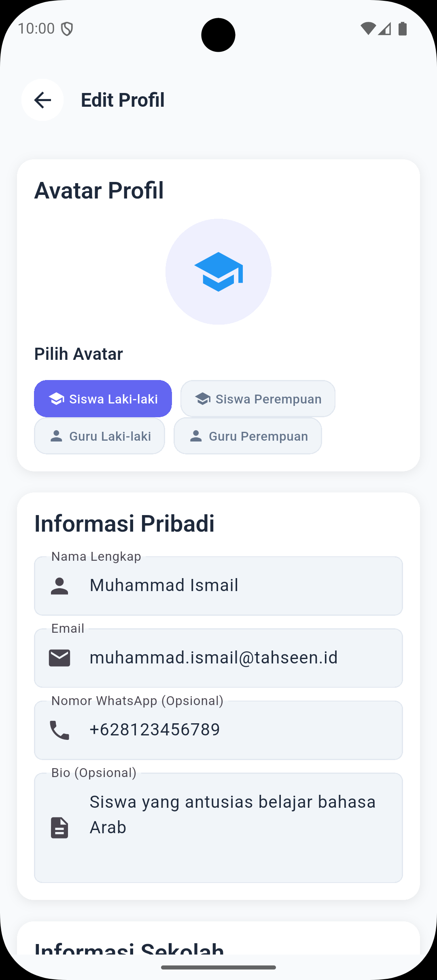Tap the phone icon in WhatsApp field
437x980 pixels.
(x=59, y=730)
